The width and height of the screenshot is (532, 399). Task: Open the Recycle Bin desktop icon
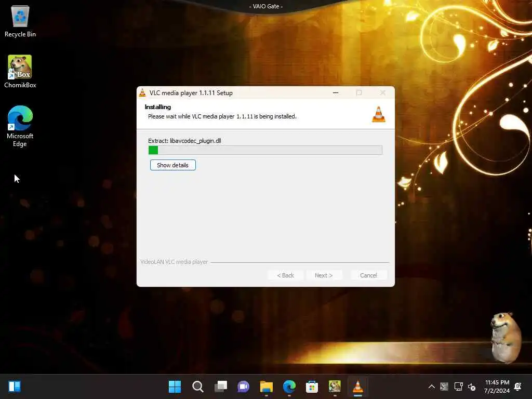click(20, 21)
